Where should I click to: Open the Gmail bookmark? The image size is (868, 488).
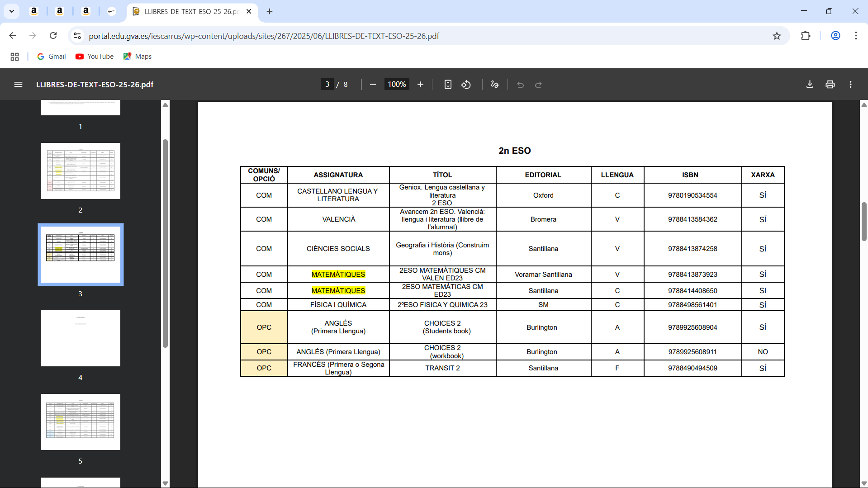[x=52, y=57]
